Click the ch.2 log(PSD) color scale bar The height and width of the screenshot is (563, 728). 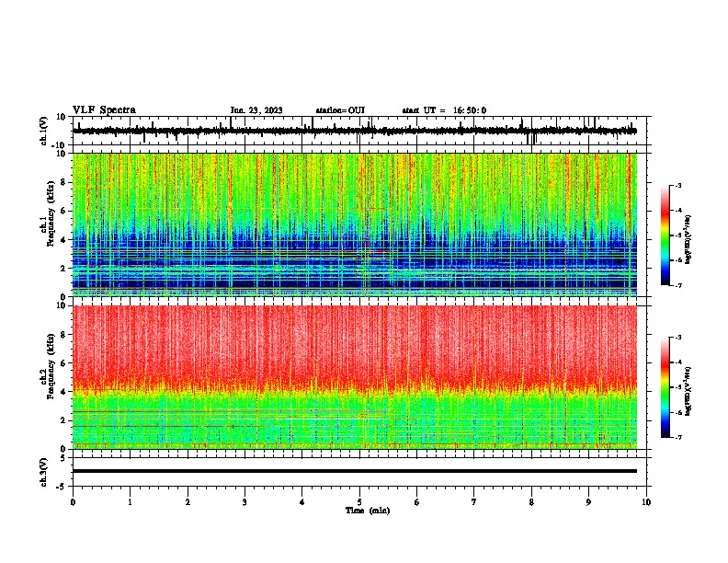tap(665, 387)
